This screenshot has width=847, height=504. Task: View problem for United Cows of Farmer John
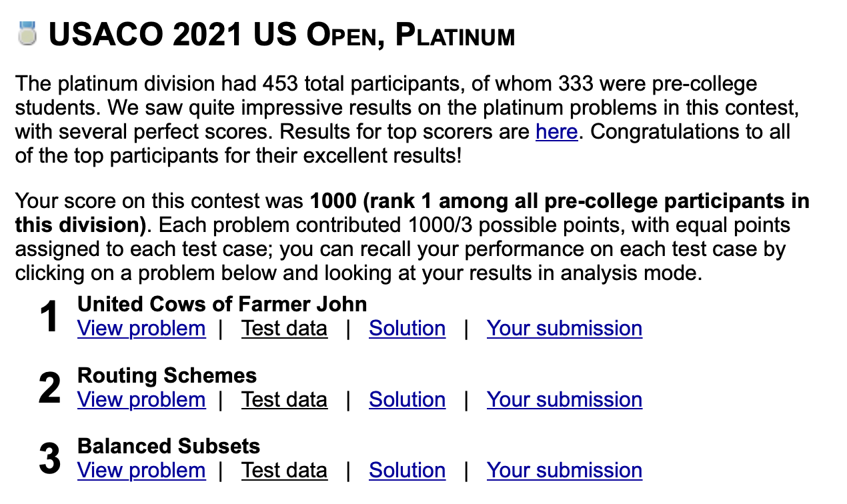[141, 328]
